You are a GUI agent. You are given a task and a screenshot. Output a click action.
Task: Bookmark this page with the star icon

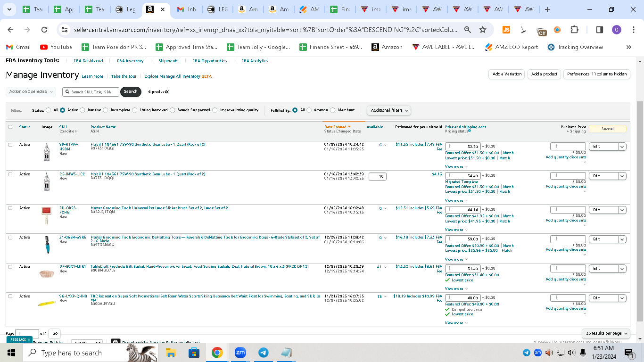483,30
